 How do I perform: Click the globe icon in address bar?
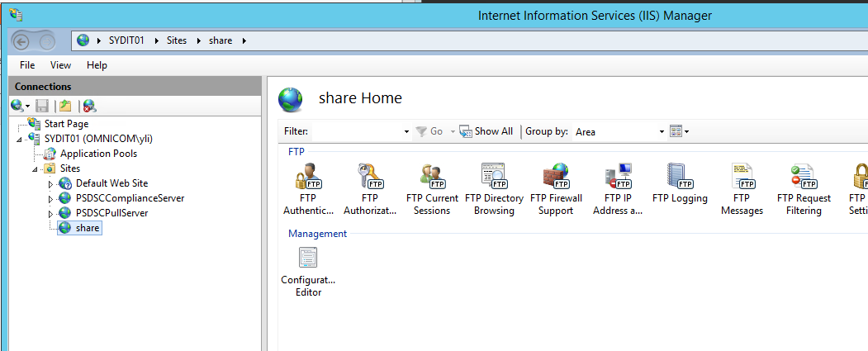coord(83,40)
